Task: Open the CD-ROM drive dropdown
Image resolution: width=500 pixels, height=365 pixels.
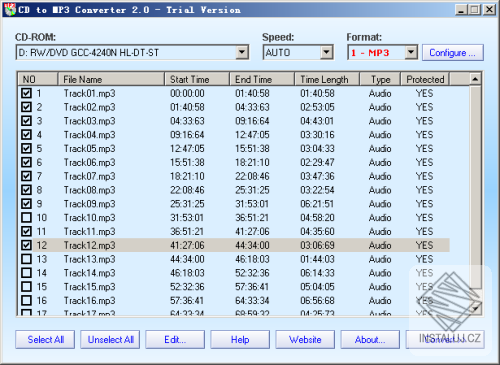Action: pyautogui.click(x=242, y=52)
